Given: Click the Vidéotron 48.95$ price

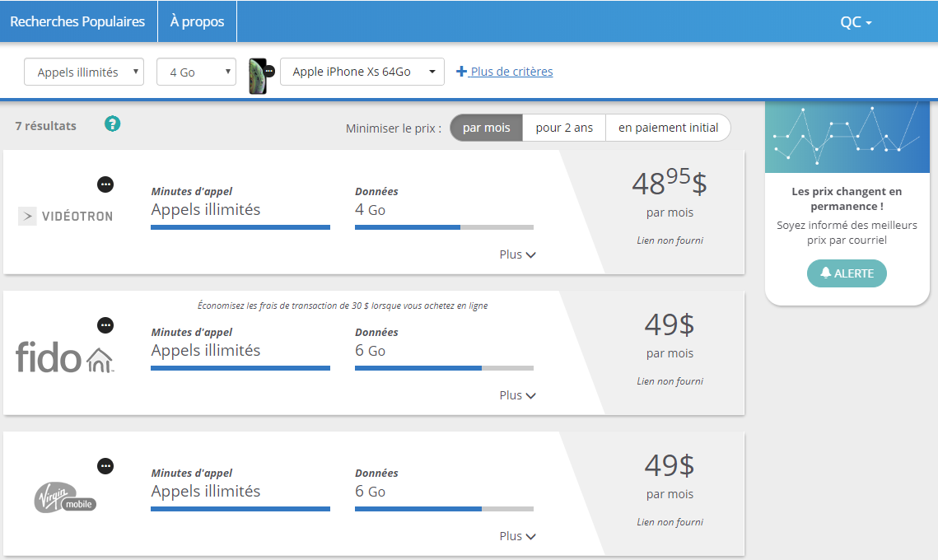Looking at the screenshot, I should pos(670,182).
